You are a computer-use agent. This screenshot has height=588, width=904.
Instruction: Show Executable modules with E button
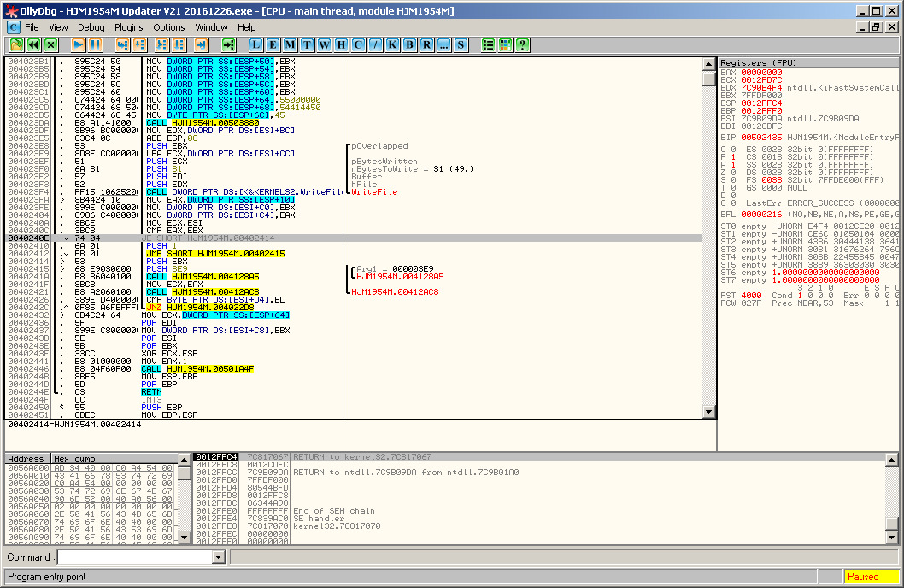(x=273, y=44)
